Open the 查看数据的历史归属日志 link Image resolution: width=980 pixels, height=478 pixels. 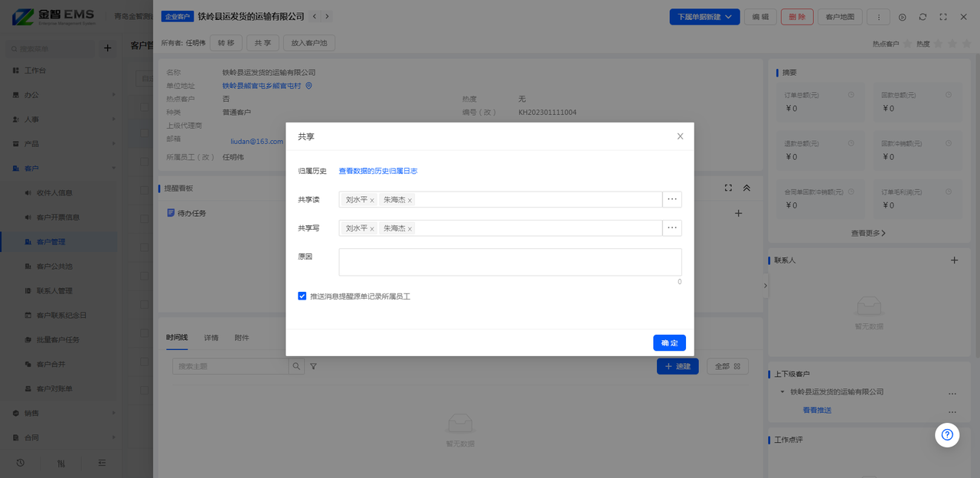tap(378, 171)
